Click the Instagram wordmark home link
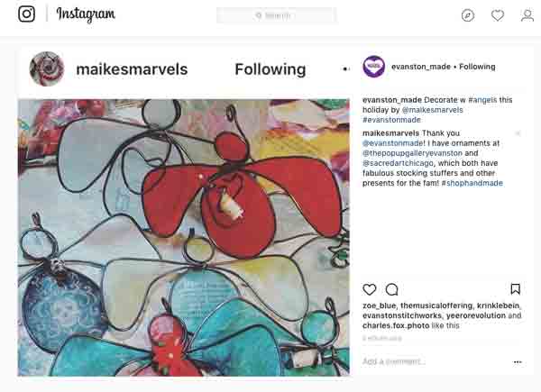 click(86, 14)
